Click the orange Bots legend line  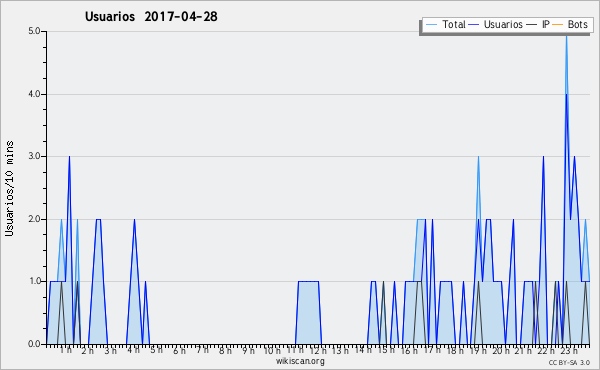coord(558,25)
